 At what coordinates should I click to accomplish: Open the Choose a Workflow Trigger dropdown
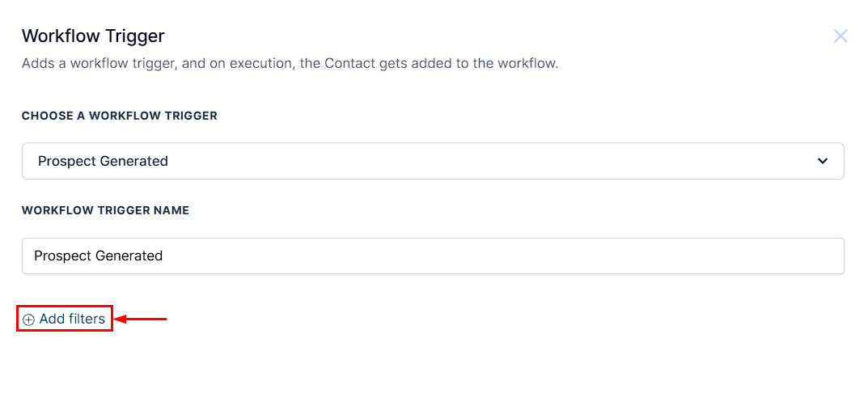(433, 161)
